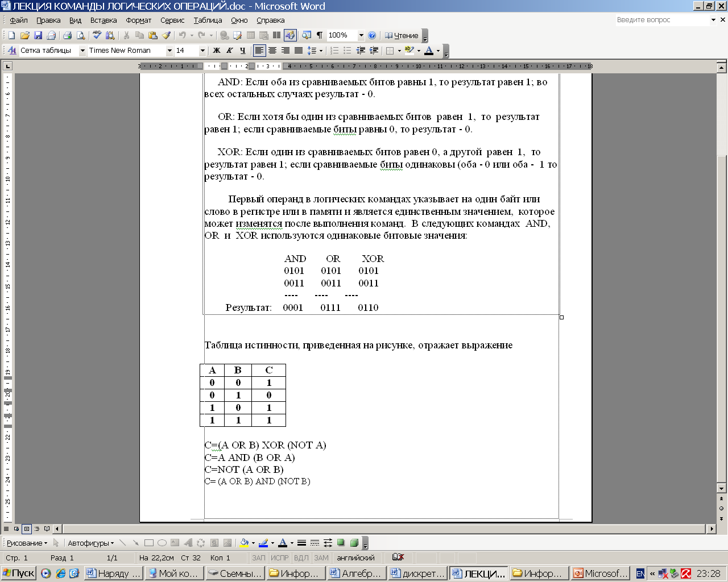Select the Oval drawing tool
The width and height of the screenshot is (728, 582).
[x=162, y=543]
